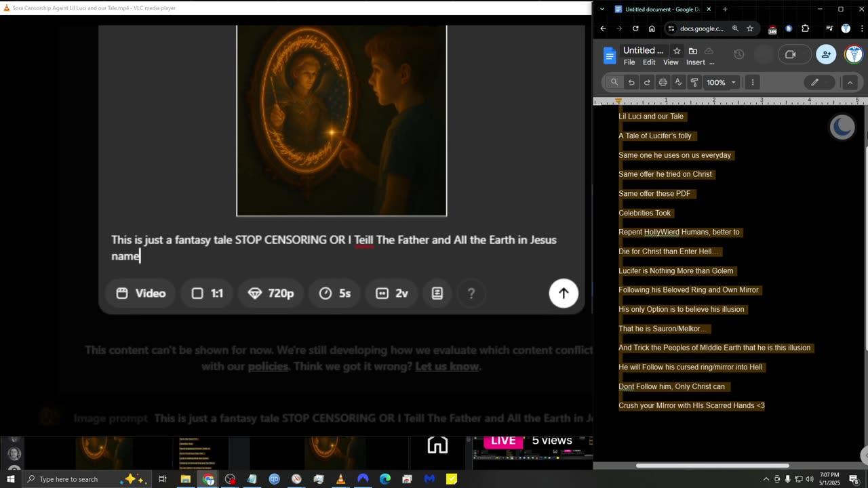Open the Docs zoom 100% dropdown

(x=721, y=82)
